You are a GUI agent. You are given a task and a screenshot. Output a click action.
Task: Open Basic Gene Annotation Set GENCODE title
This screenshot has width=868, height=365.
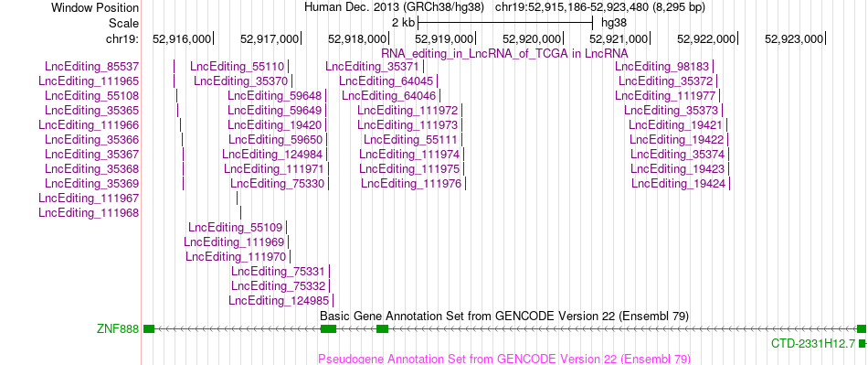504,317
